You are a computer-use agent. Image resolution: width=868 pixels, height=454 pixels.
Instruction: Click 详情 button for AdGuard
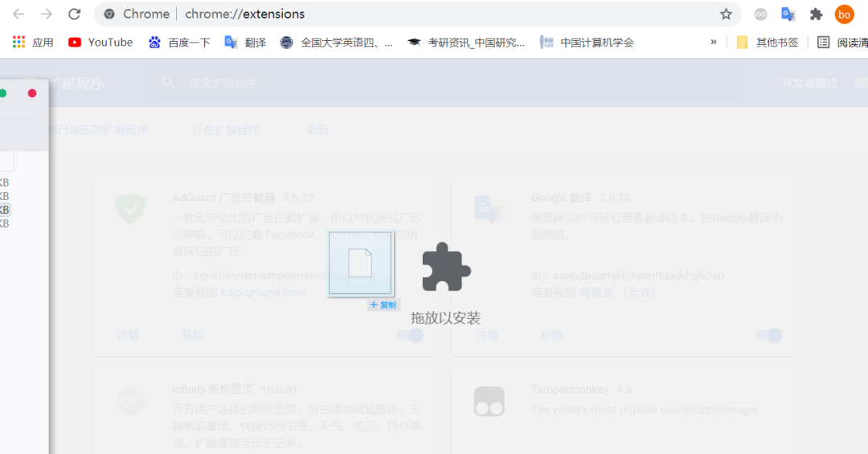tap(128, 335)
